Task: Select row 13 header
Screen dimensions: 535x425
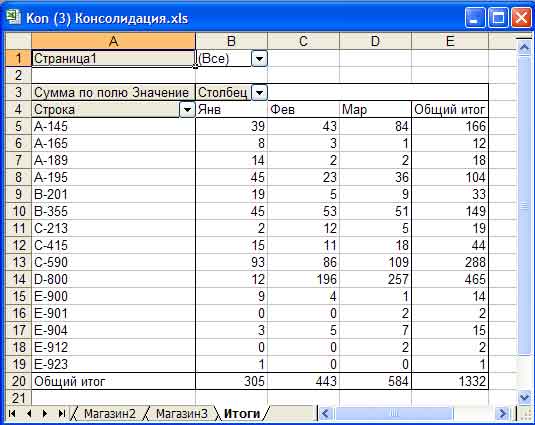Action: 18,262
